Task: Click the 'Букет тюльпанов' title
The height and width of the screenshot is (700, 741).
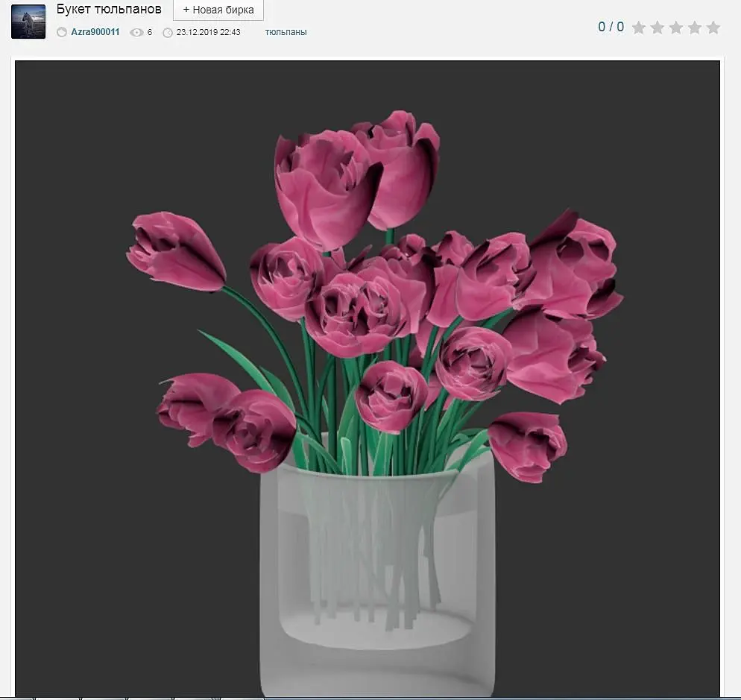Action: (109, 9)
